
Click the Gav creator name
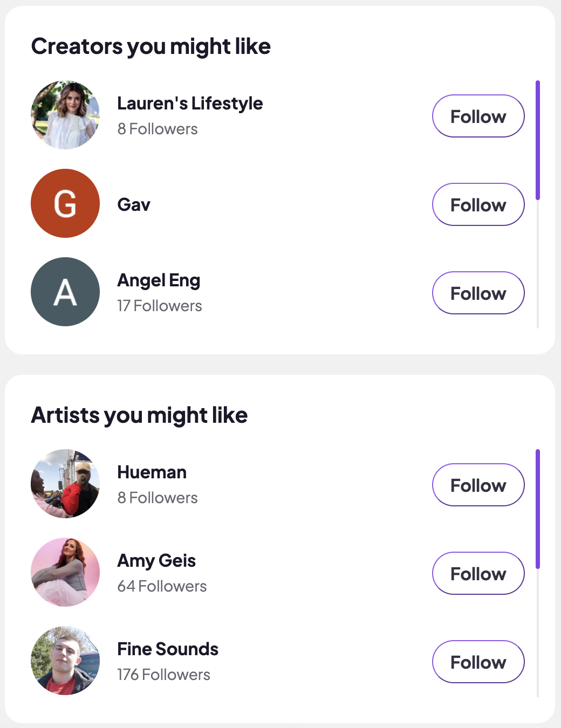point(134,204)
